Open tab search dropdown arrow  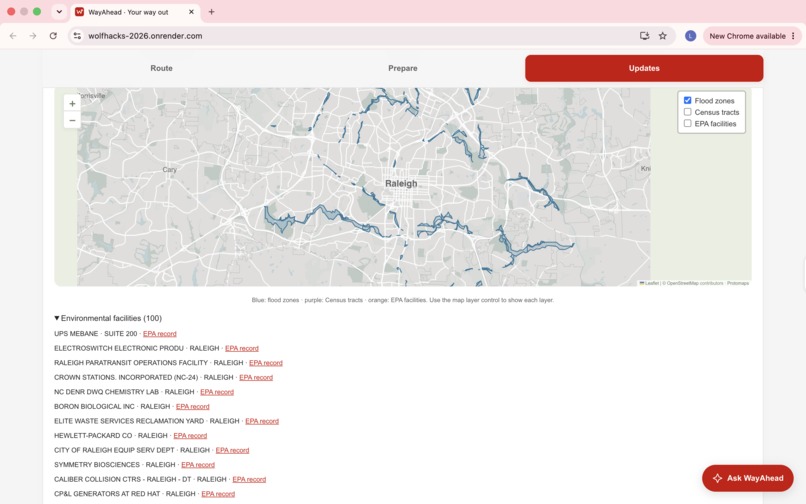pyautogui.click(x=59, y=12)
